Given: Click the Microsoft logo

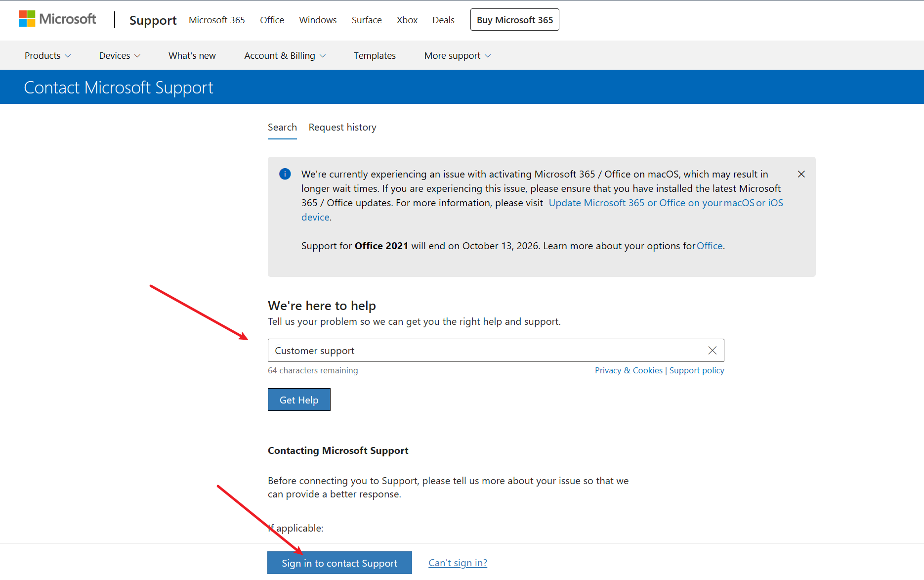Looking at the screenshot, I should [x=57, y=19].
